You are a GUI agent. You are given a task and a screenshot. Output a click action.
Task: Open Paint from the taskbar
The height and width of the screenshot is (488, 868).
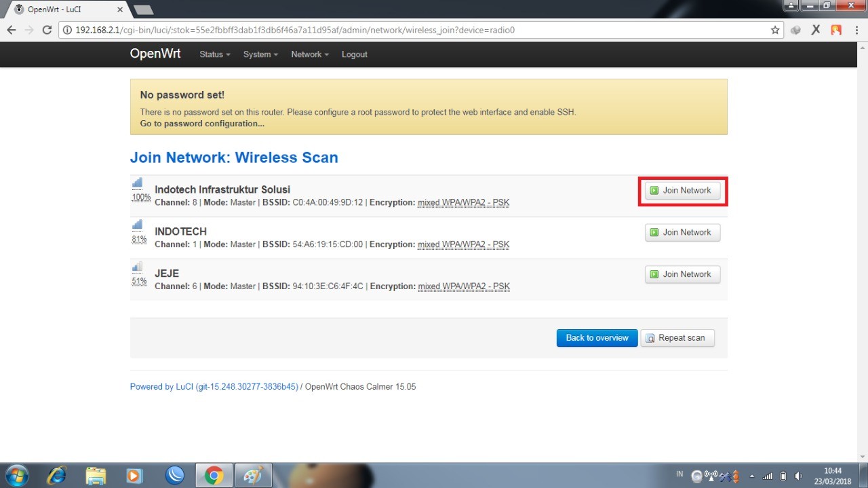(254, 475)
